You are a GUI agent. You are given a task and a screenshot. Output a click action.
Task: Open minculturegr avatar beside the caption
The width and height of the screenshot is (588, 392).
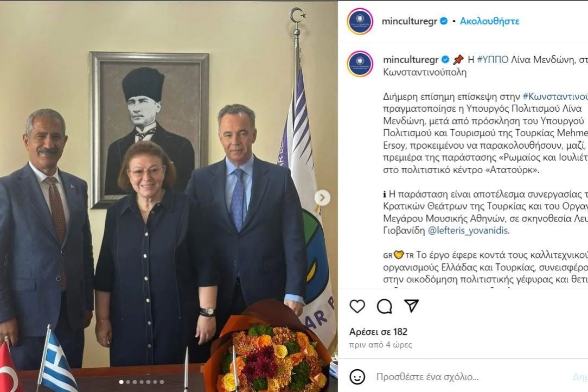click(360, 64)
